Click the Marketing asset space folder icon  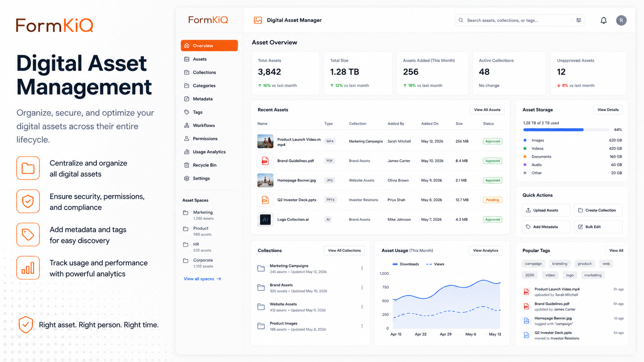tap(186, 212)
